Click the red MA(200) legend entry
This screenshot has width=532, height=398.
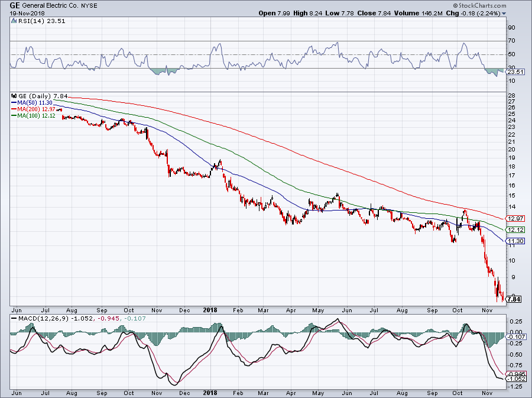(x=35, y=109)
